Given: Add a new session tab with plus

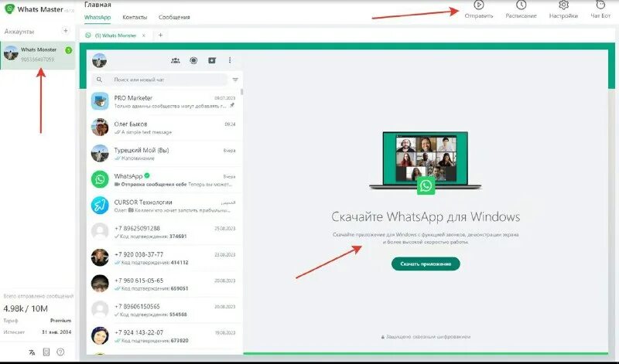Looking at the screenshot, I should 160,35.
